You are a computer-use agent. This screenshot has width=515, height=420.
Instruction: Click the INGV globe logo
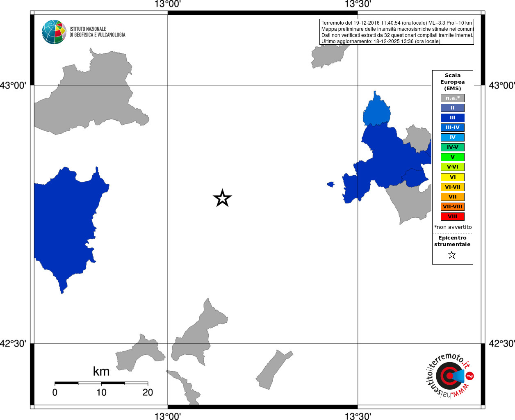coord(54,32)
